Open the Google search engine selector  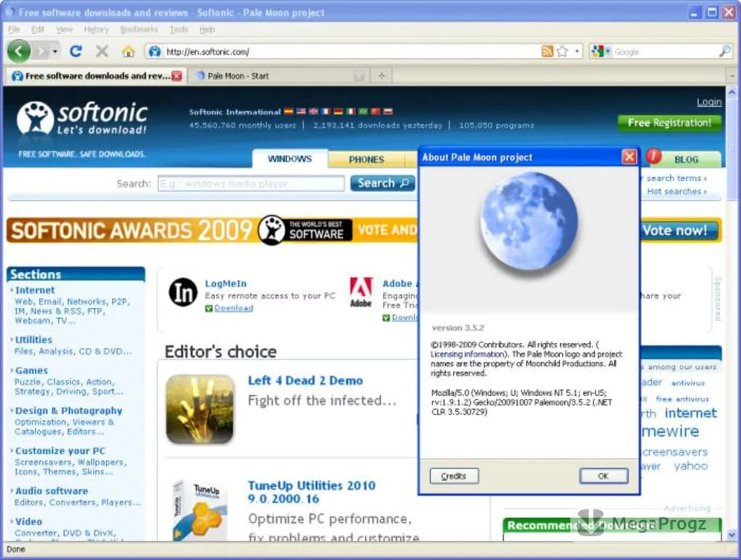click(601, 51)
